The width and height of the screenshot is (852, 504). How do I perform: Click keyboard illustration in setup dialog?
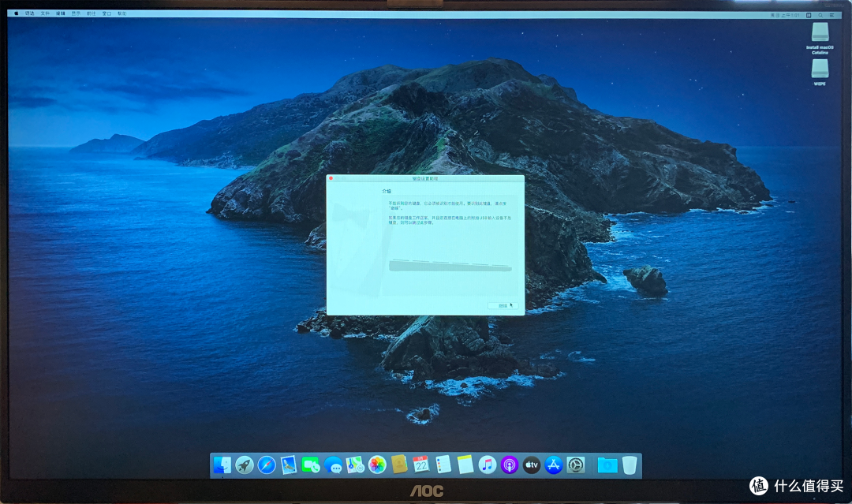[450, 265]
